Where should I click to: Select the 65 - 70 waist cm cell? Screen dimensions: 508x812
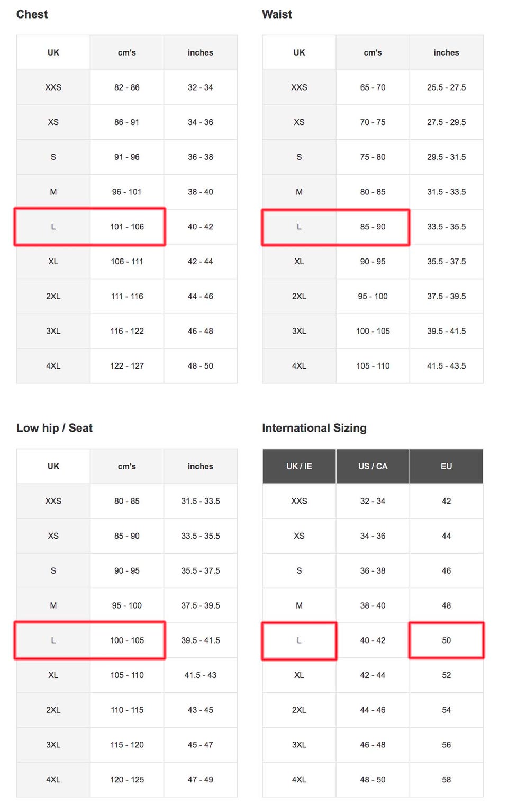(x=373, y=87)
